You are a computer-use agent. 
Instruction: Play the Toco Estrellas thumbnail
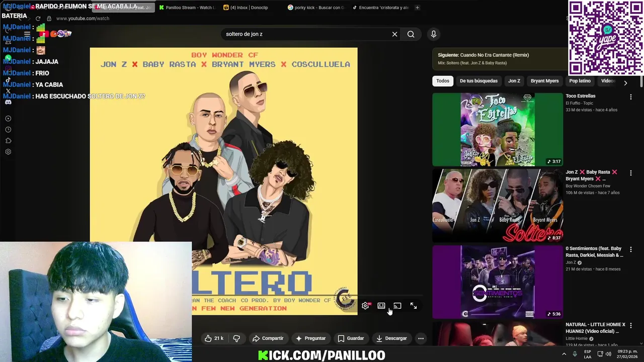pyautogui.click(x=498, y=129)
